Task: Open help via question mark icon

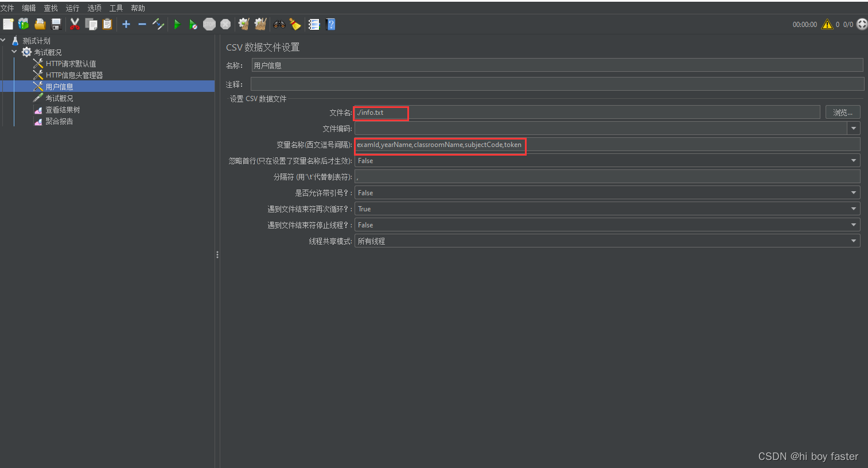Action: point(330,24)
